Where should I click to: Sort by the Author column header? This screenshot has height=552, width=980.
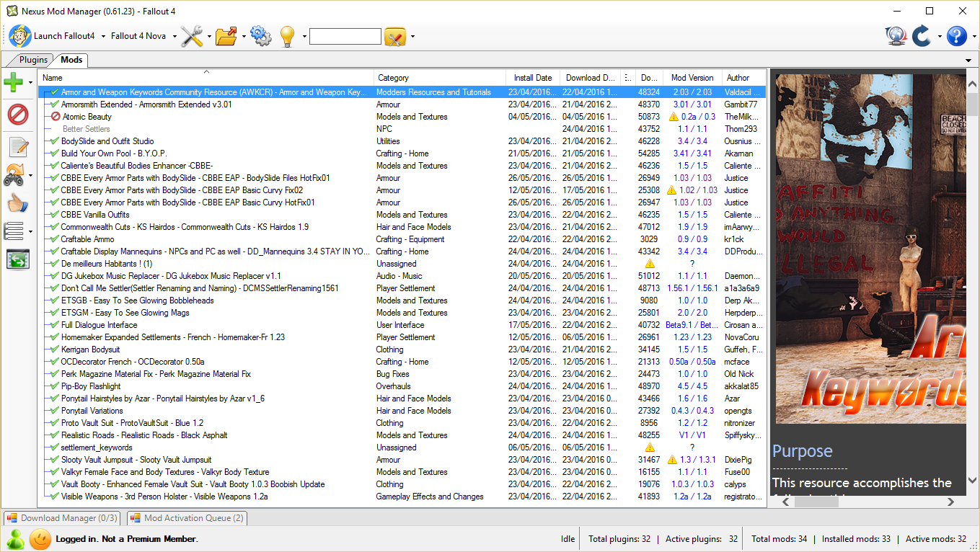coord(743,78)
